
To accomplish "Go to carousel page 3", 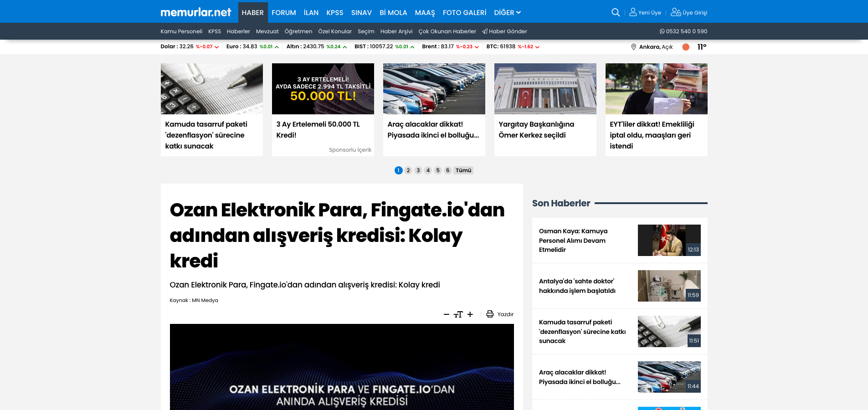I will click(418, 170).
